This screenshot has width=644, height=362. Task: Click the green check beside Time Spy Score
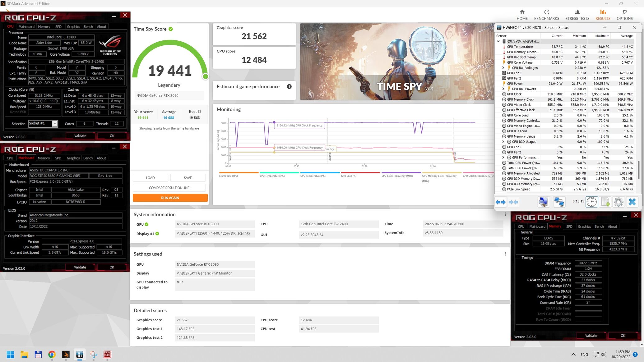point(171,29)
